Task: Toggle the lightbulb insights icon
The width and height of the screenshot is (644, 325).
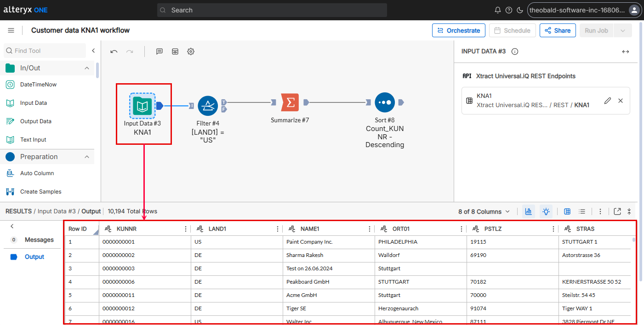Action: coord(546,211)
